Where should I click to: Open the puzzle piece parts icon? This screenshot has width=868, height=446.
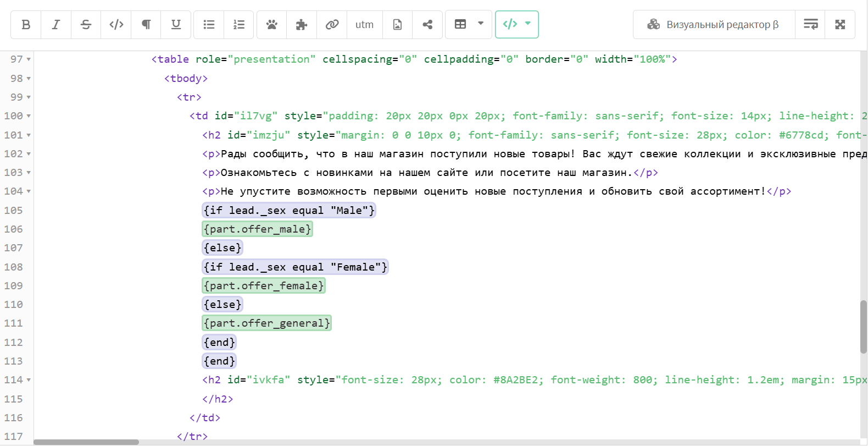point(302,25)
